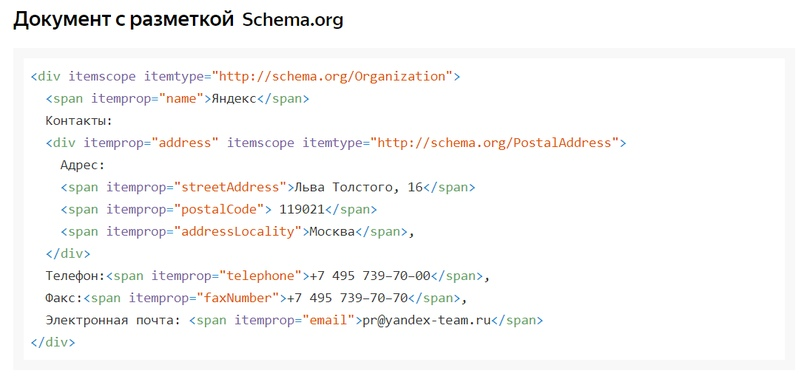
Task: Click the word Яндекс in code
Action: 234,99
